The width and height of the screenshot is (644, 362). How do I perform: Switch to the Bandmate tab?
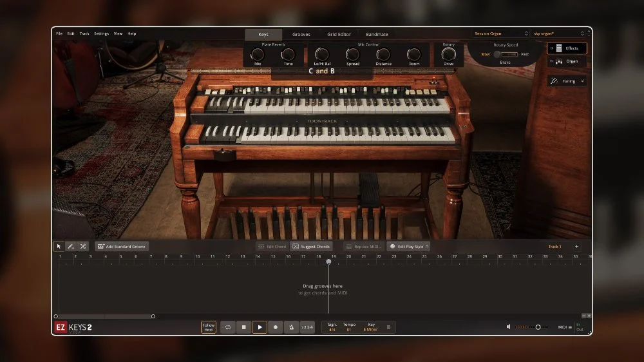[x=377, y=35]
